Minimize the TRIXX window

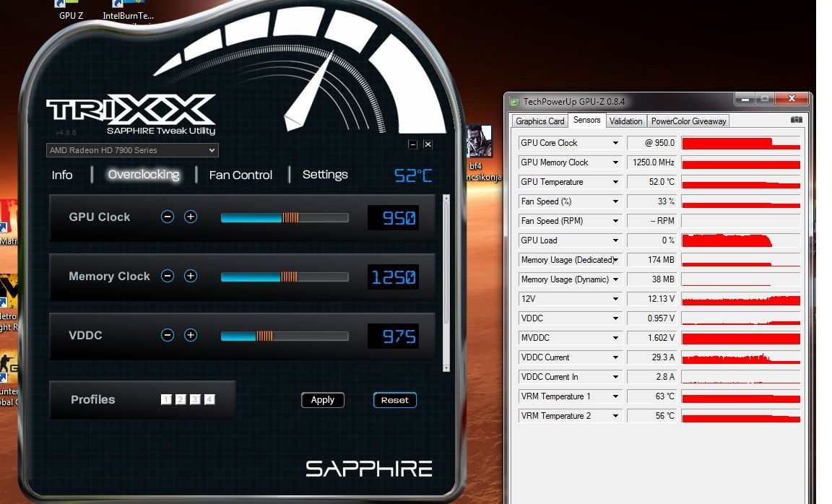coord(413,144)
